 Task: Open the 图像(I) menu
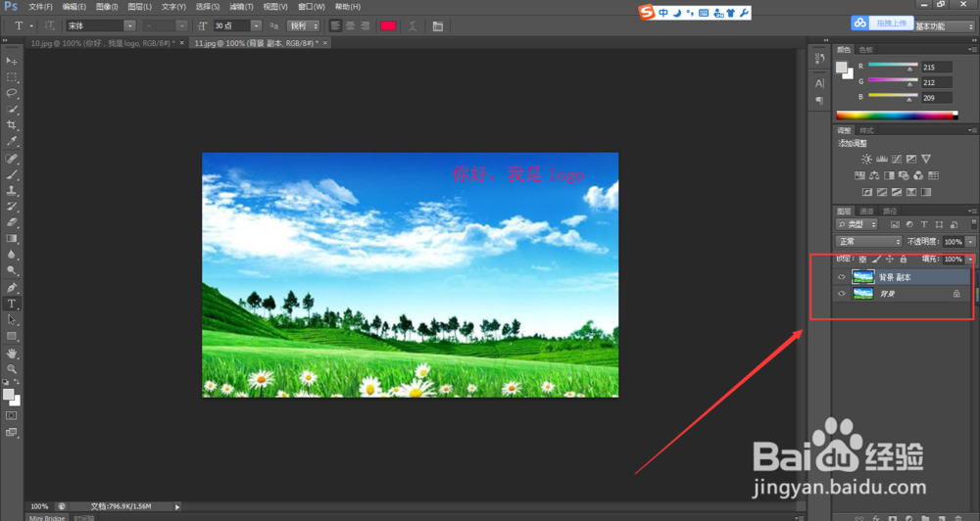(107, 7)
